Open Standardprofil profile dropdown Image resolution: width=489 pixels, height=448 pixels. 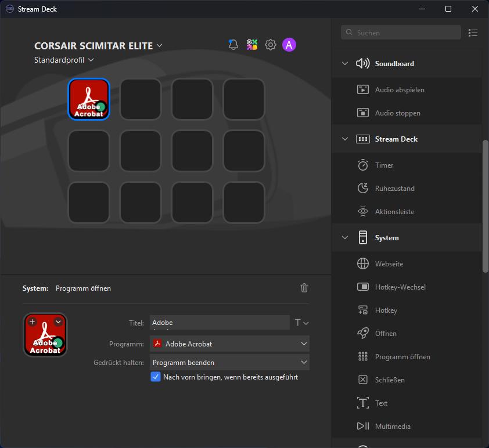click(64, 60)
